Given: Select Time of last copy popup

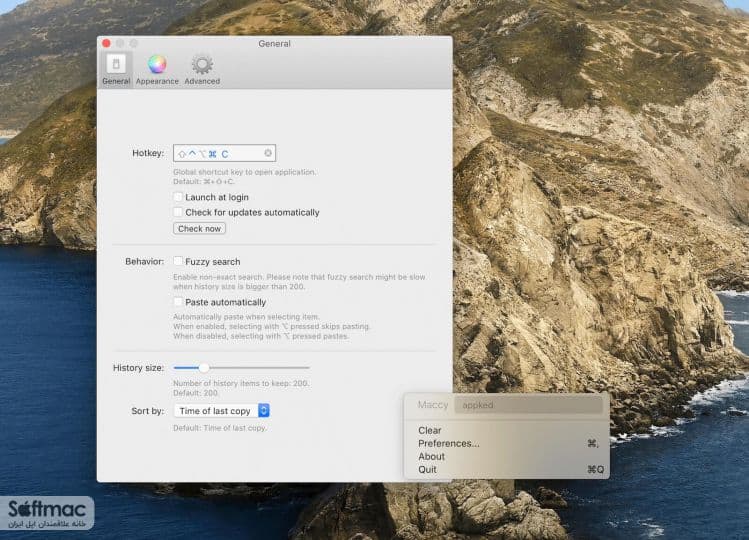Looking at the screenshot, I should coord(222,410).
